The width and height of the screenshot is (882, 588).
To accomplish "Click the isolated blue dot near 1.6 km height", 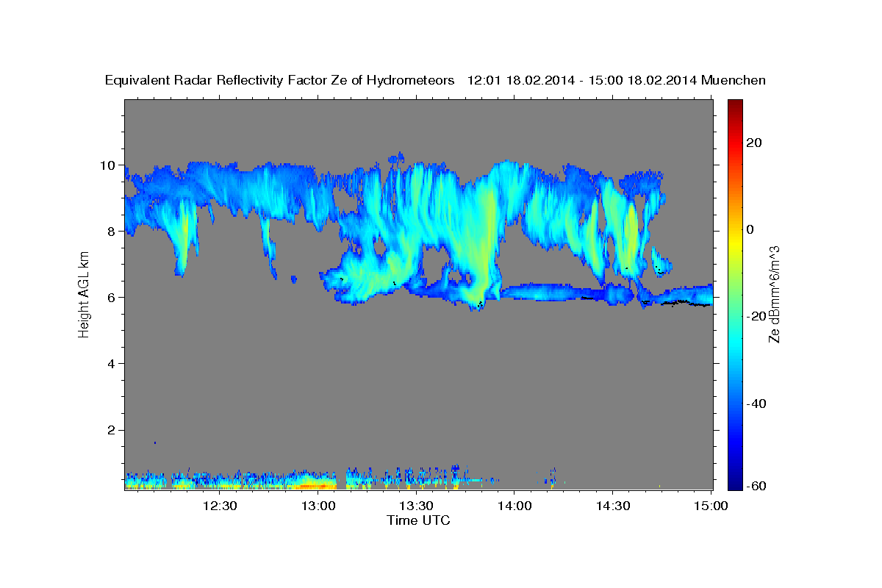I will (155, 442).
